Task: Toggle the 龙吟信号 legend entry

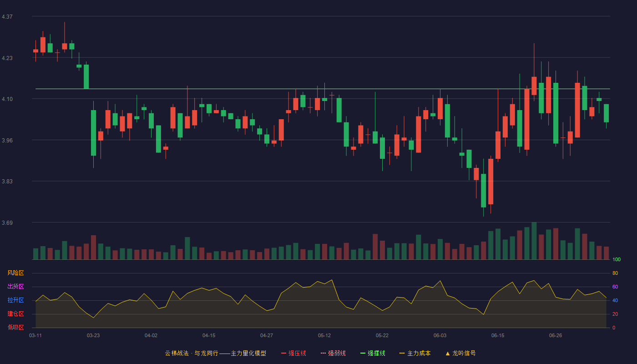Action: (460, 353)
